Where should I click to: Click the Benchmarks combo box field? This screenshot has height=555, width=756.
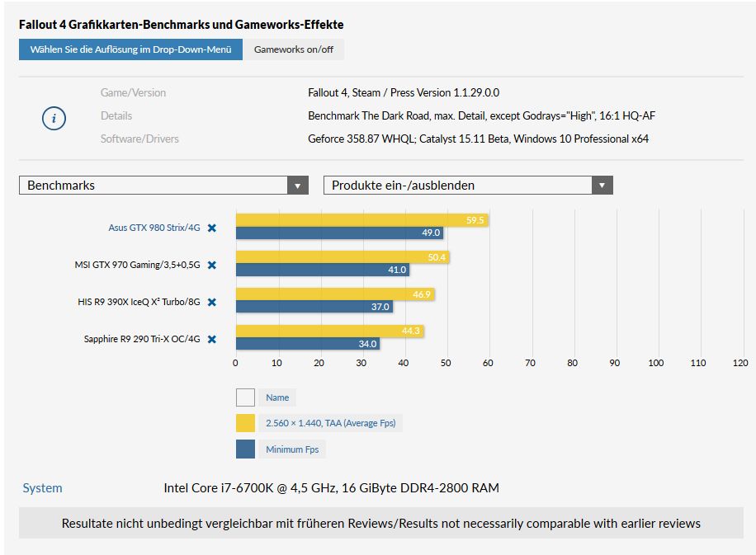tap(163, 186)
